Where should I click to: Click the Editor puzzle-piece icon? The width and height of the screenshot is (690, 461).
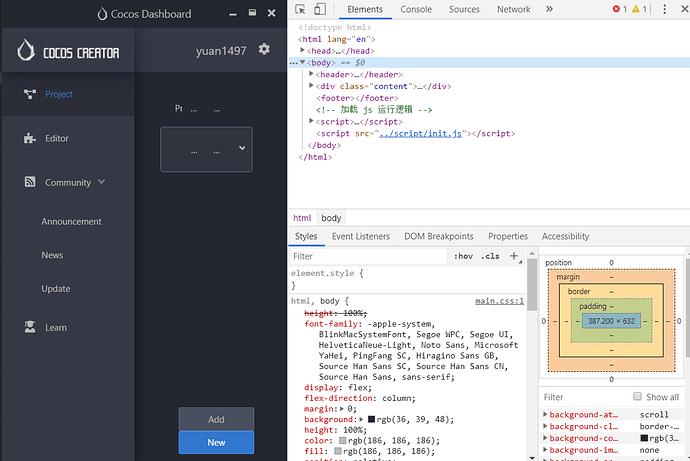pos(30,138)
